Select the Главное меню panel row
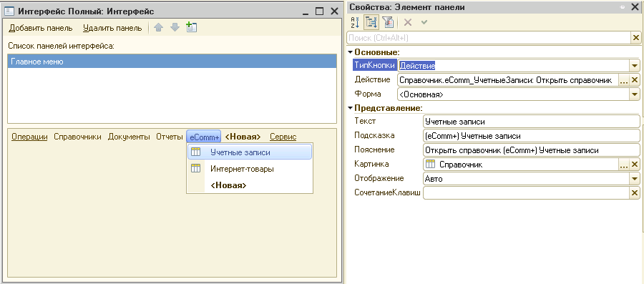The height and width of the screenshot is (284, 644). coord(172,62)
